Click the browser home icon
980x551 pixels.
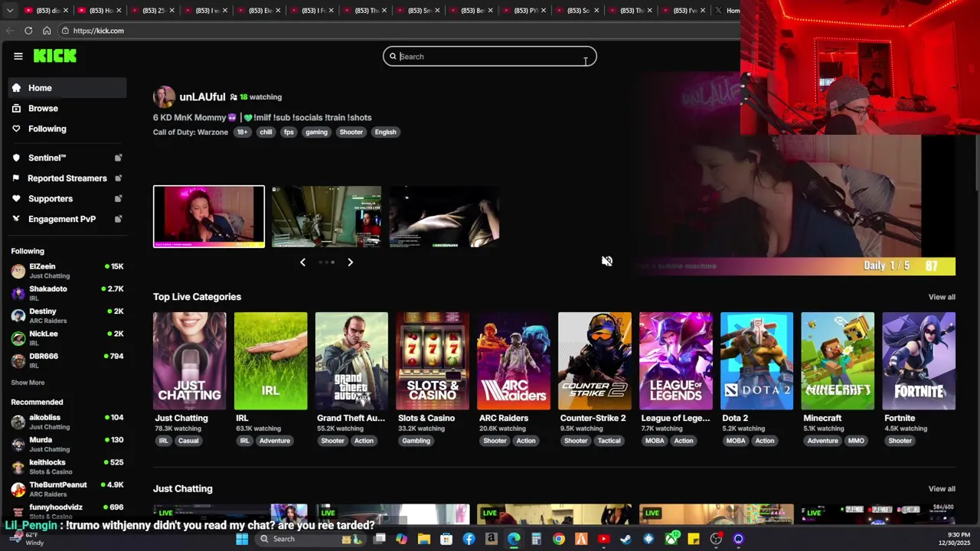47,31
